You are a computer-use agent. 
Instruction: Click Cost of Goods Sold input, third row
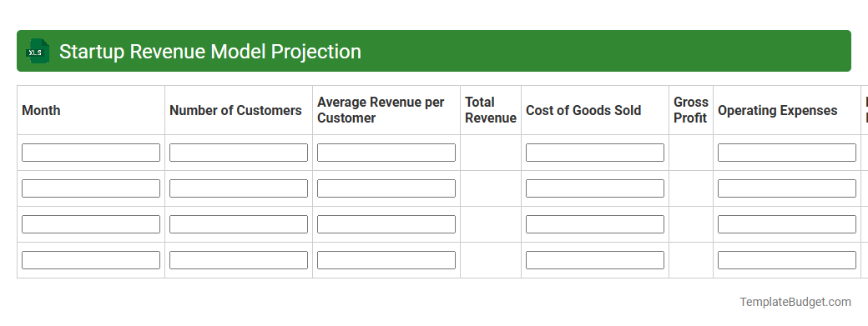(x=595, y=224)
